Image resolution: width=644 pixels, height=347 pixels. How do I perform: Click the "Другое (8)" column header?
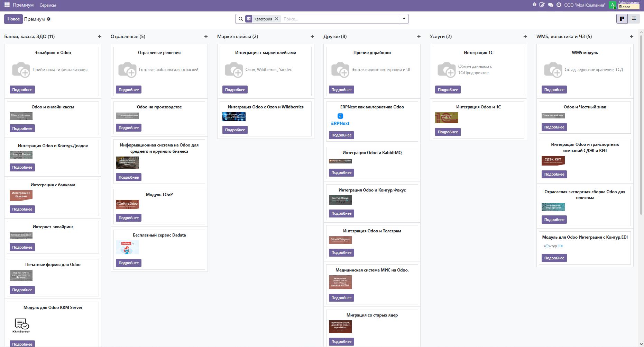click(335, 36)
